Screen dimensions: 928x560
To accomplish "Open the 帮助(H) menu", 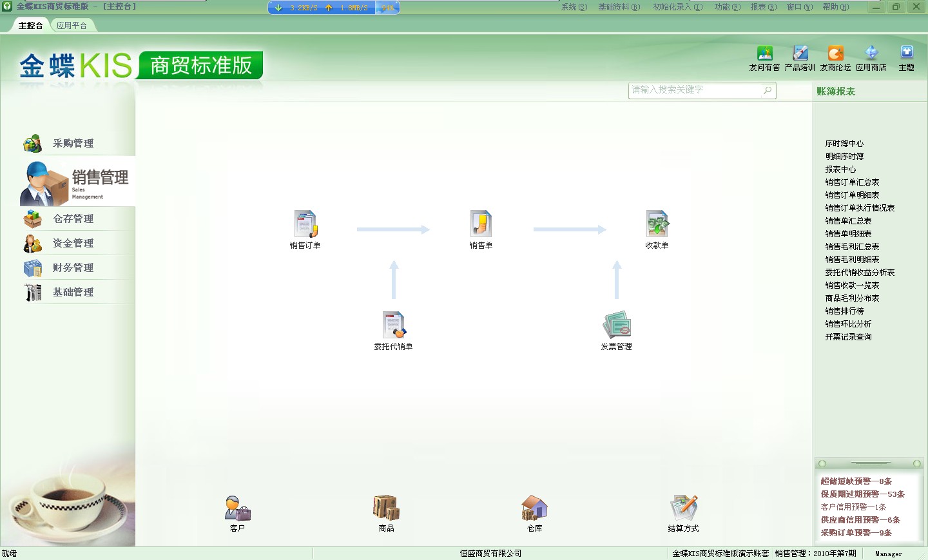I will [x=836, y=7].
